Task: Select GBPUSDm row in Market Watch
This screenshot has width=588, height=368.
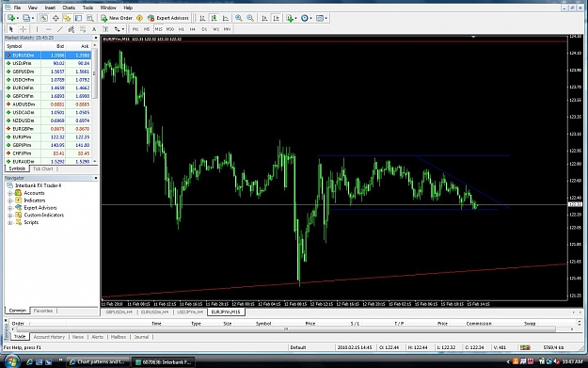Action: click(48, 72)
